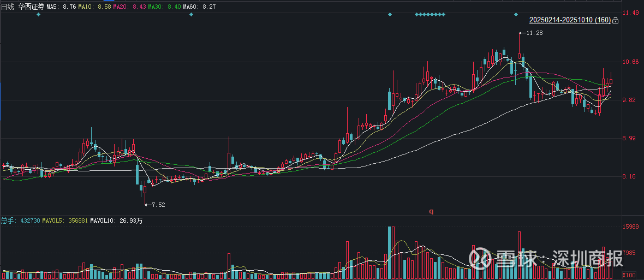The height and width of the screenshot is (280, 644).
Task: Click the MA20: 8.43 indicator label
Action: pyautogui.click(x=129, y=7)
